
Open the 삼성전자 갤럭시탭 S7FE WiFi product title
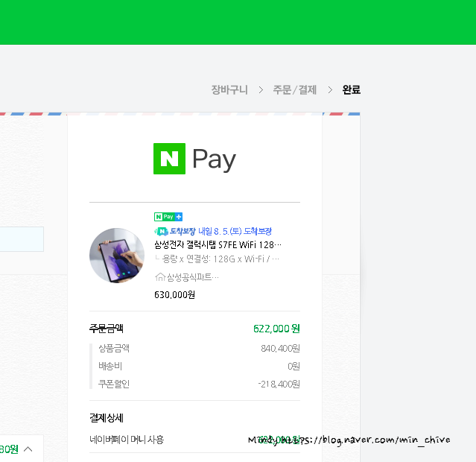pos(218,245)
